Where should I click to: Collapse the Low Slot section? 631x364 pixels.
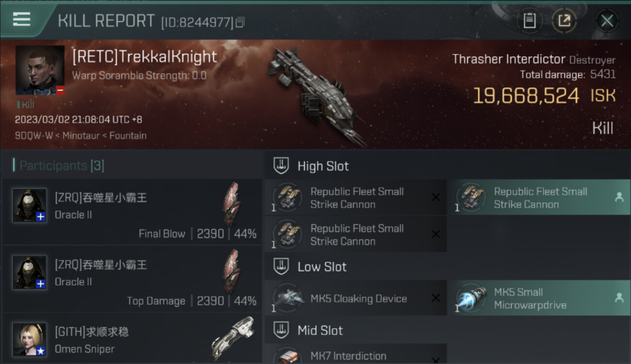(x=281, y=266)
